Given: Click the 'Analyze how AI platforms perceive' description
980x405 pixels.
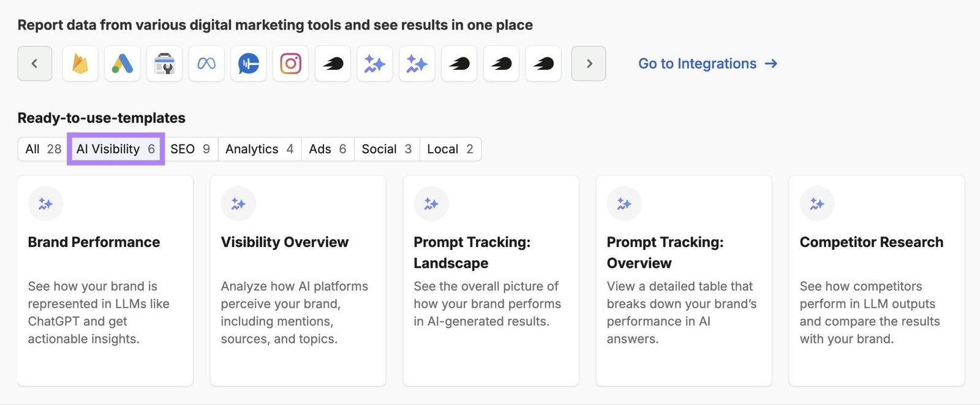Looking at the screenshot, I should click(x=295, y=312).
